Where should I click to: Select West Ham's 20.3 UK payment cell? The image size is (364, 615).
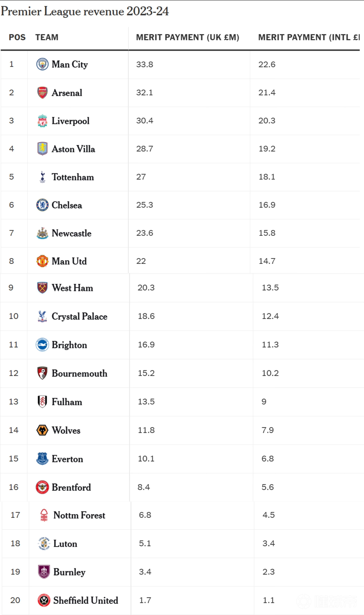[146, 287]
